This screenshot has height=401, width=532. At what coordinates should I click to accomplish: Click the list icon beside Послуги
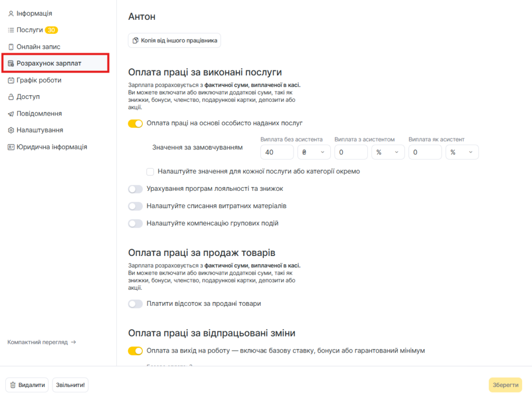tap(11, 30)
